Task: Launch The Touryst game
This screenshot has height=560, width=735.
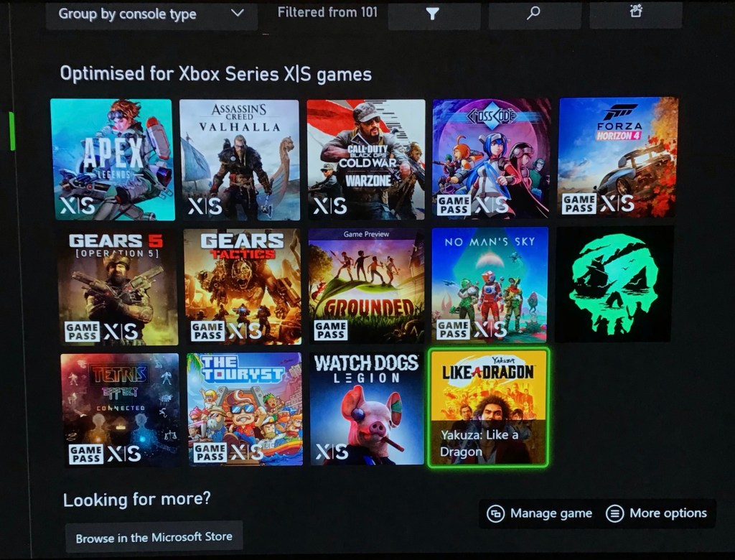Action: tap(245, 409)
